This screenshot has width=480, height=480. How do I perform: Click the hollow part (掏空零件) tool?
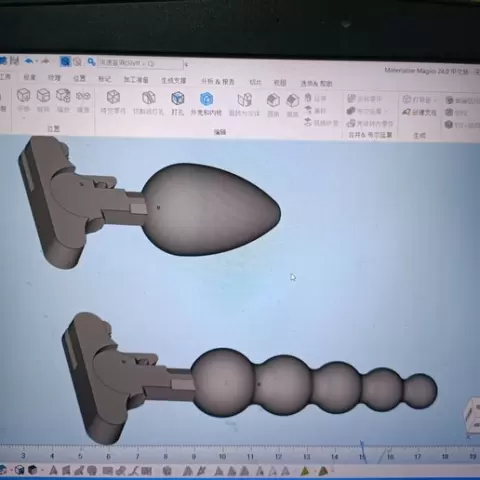point(113,102)
